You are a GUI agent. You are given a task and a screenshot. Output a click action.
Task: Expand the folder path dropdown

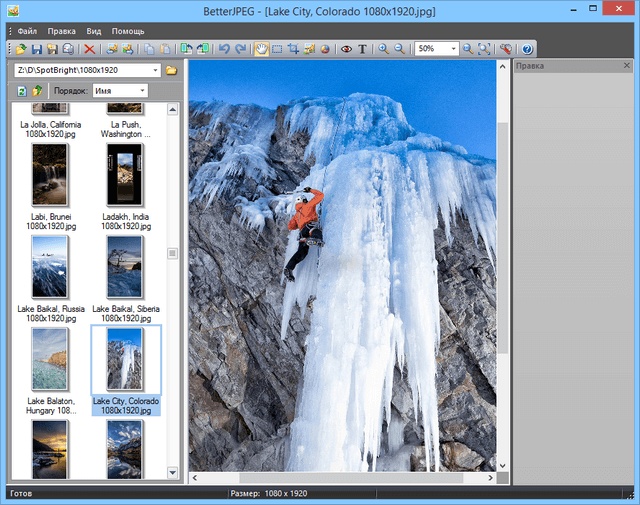tap(155, 70)
